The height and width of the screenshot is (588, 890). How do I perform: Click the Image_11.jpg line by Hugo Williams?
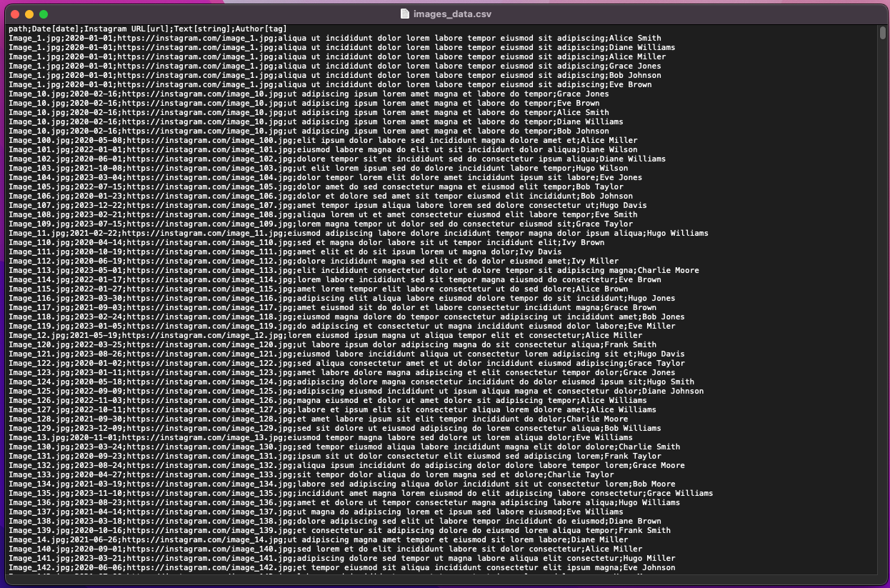(359, 233)
